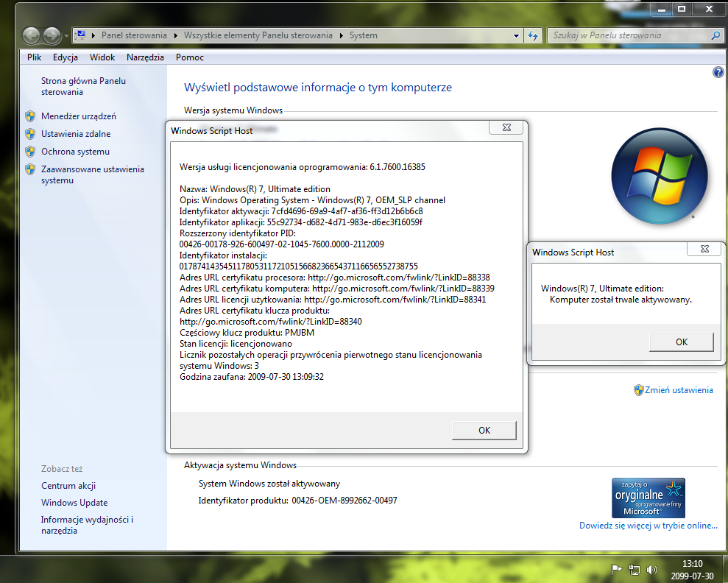The width and height of the screenshot is (728, 583).
Task: Open address bar history dropdown
Action: [x=516, y=35]
